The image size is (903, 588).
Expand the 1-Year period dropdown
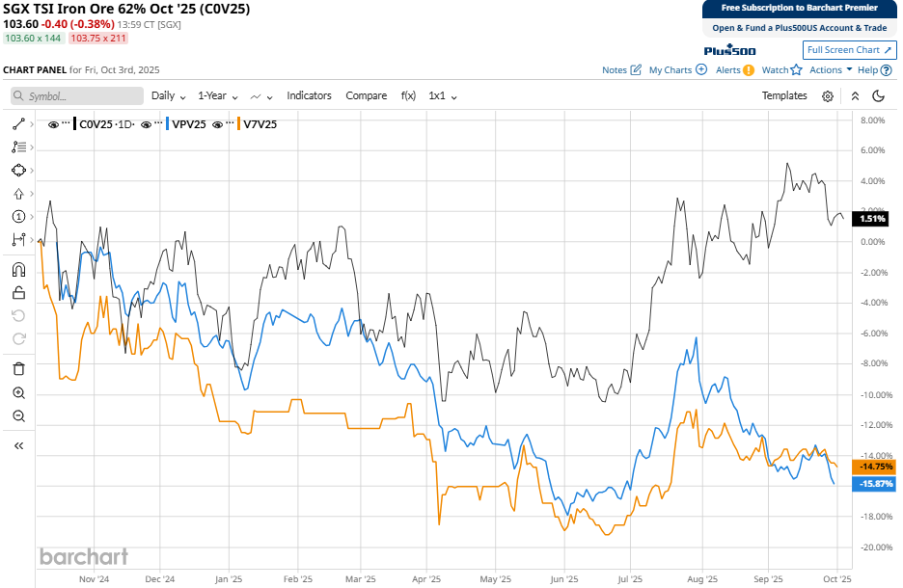[217, 96]
